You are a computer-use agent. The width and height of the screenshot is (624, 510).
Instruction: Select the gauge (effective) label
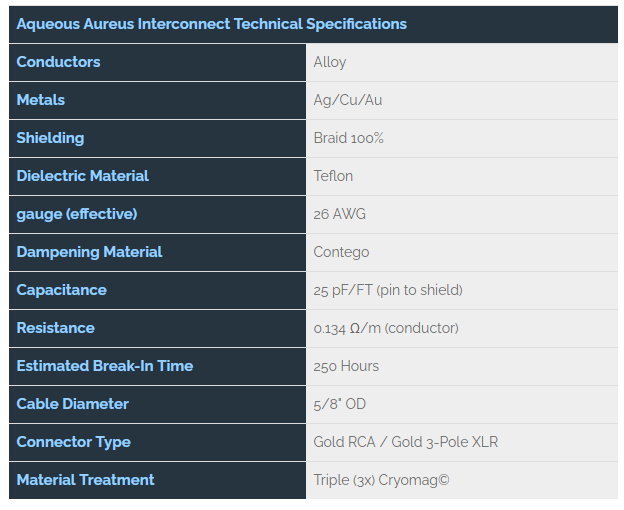pyautogui.click(x=77, y=214)
